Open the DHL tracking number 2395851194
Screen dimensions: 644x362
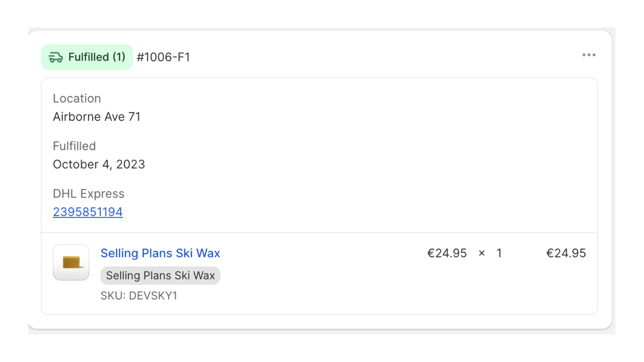tap(88, 212)
